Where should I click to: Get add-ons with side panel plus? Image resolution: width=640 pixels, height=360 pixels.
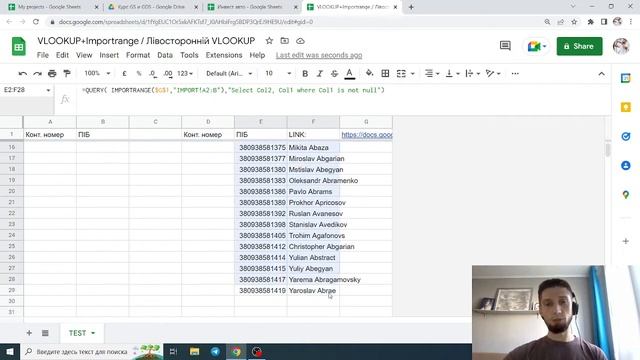(626, 241)
